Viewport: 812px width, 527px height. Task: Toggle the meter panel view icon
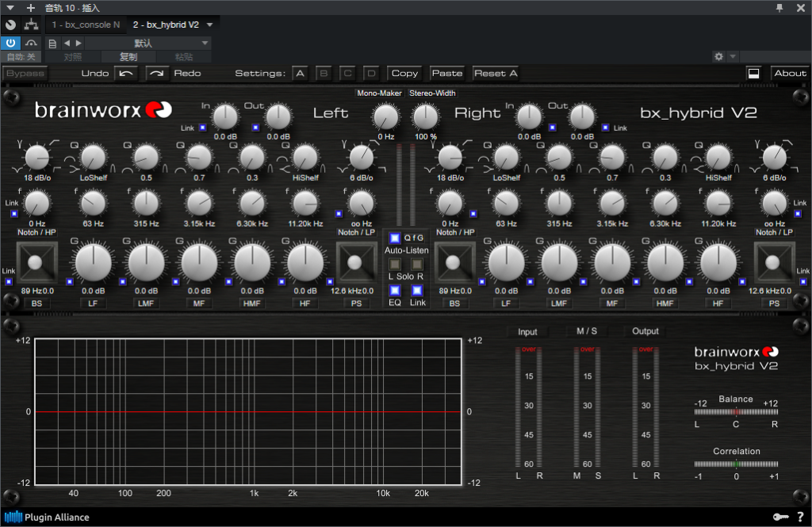click(753, 73)
